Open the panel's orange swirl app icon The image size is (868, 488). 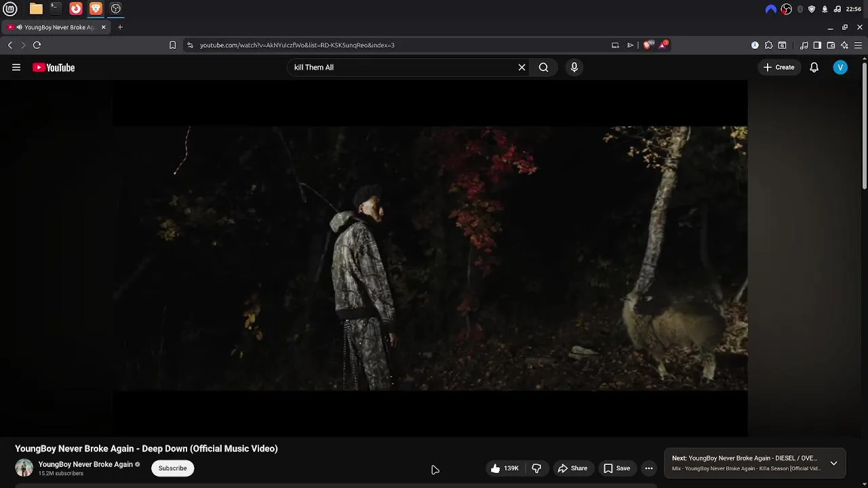[x=76, y=9]
